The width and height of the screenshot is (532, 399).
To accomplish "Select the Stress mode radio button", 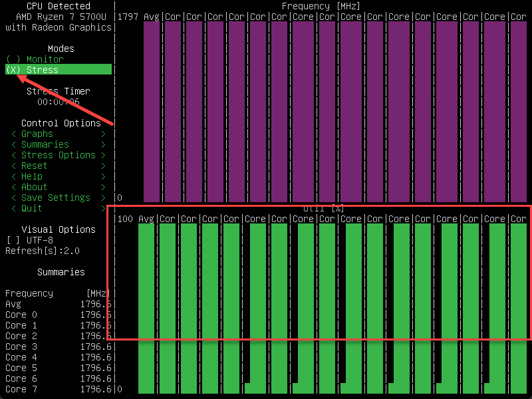I will click(59, 70).
